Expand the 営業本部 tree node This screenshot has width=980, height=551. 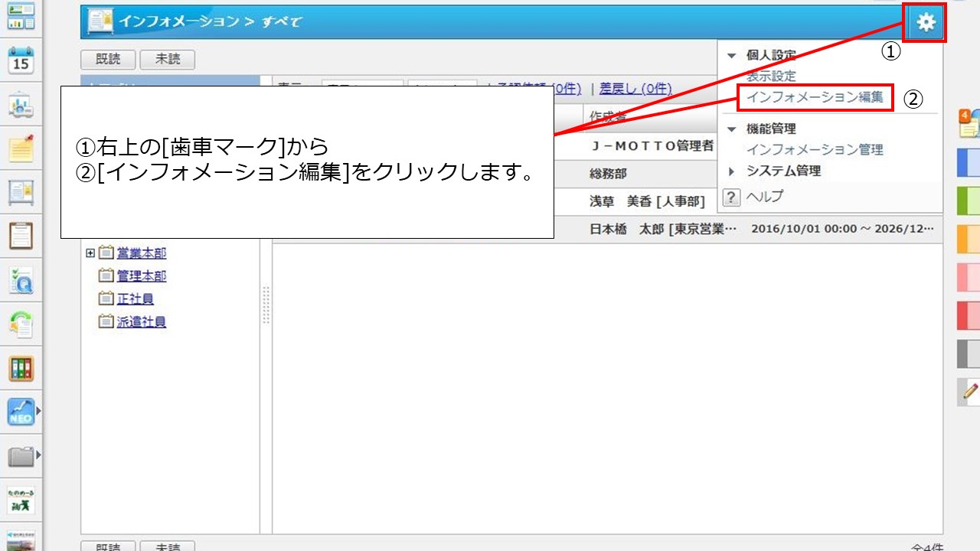(x=90, y=253)
